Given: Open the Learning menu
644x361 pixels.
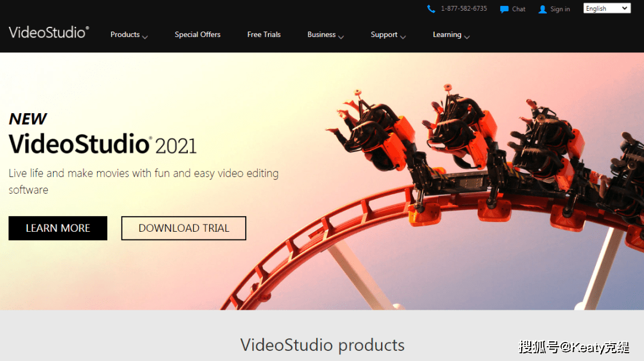Looking at the screenshot, I should [447, 35].
